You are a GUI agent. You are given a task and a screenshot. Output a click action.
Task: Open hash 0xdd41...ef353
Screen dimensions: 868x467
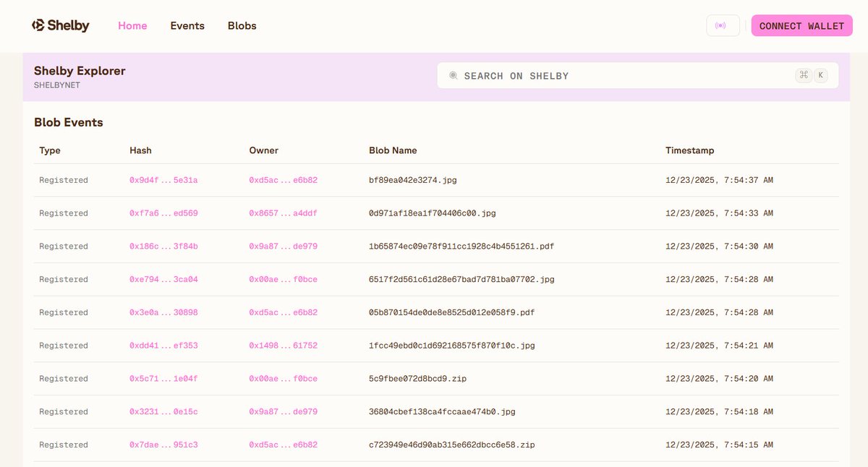click(x=163, y=346)
